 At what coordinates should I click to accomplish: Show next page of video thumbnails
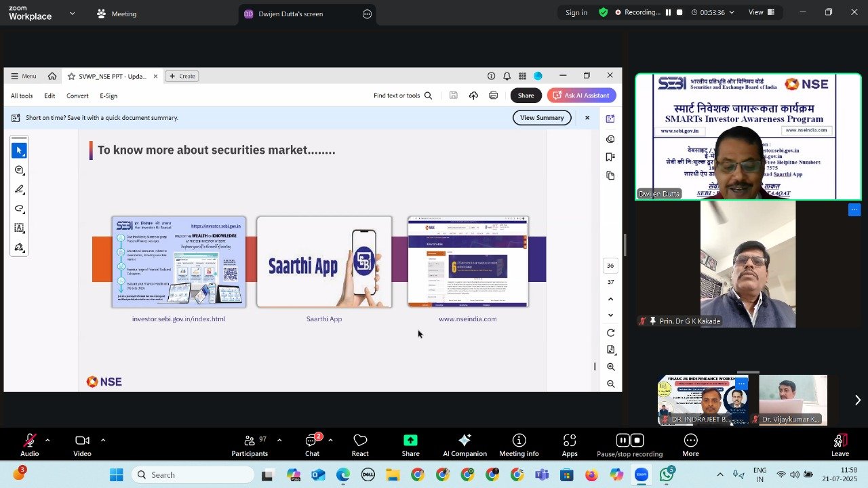[x=857, y=400]
